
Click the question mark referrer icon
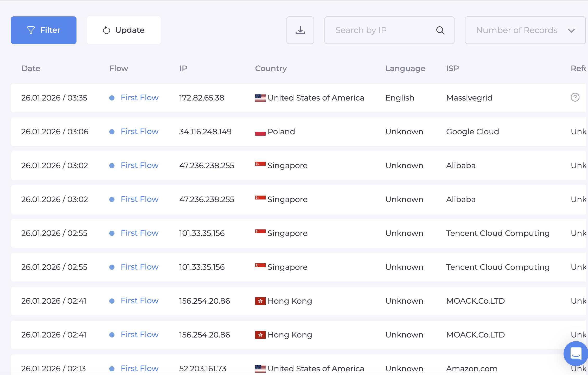click(575, 97)
